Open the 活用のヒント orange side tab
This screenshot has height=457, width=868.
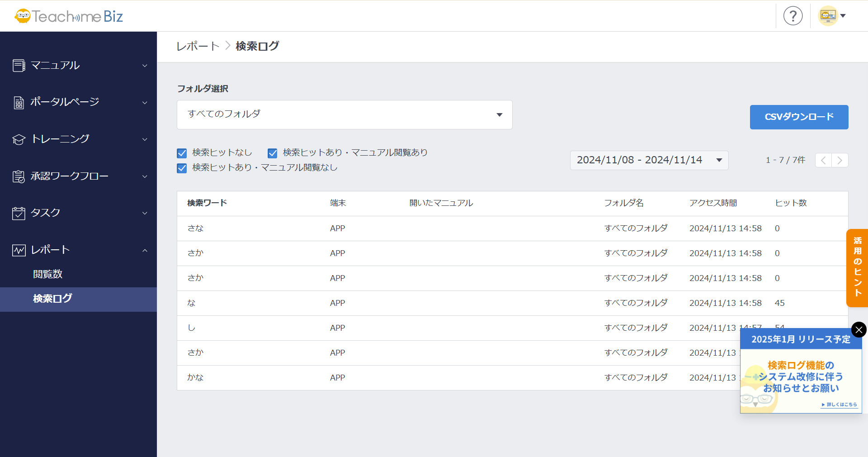click(857, 267)
